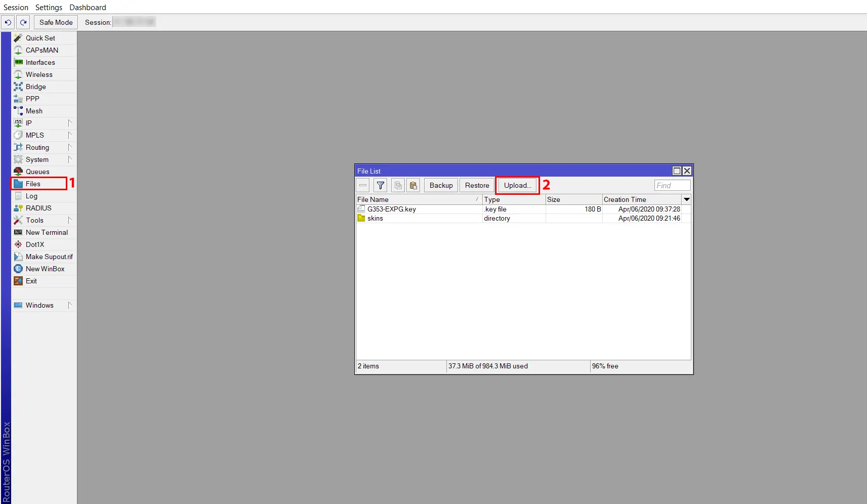Open the Dashboard menu

click(x=87, y=7)
